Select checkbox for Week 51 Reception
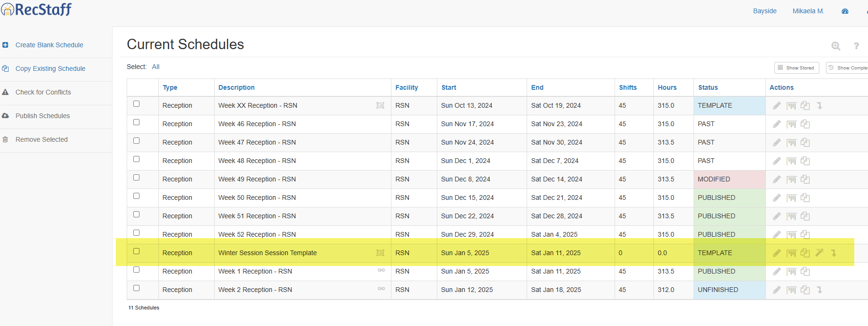The image size is (868, 326). [x=137, y=214]
